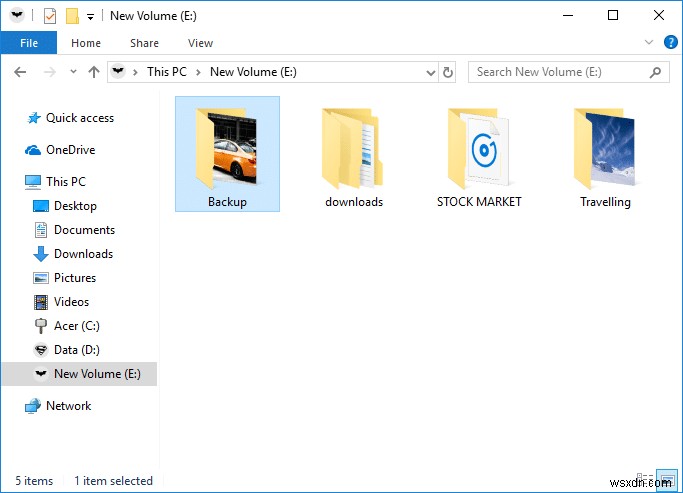
Task: Open the Home ribbon tab
Action: point(86,43)
